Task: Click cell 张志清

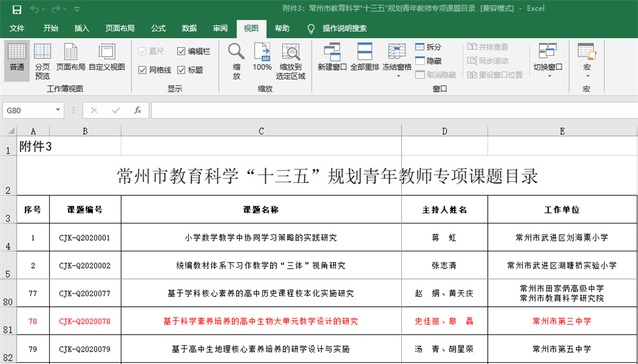Action: 445,265
